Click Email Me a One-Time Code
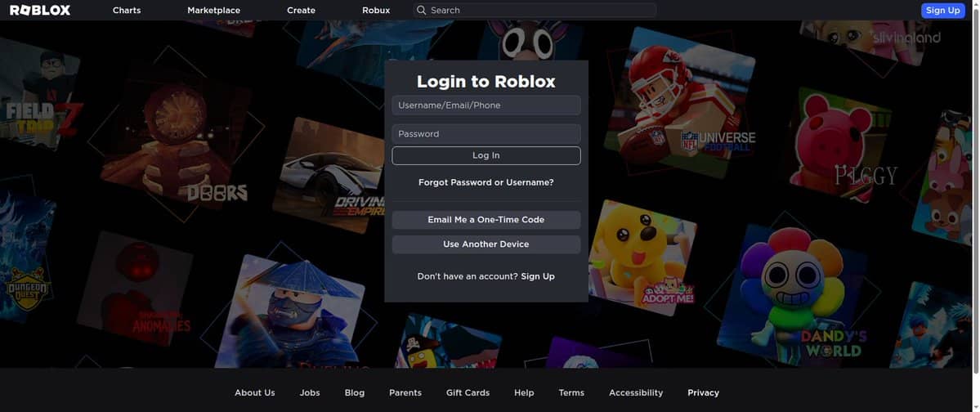 486,220
